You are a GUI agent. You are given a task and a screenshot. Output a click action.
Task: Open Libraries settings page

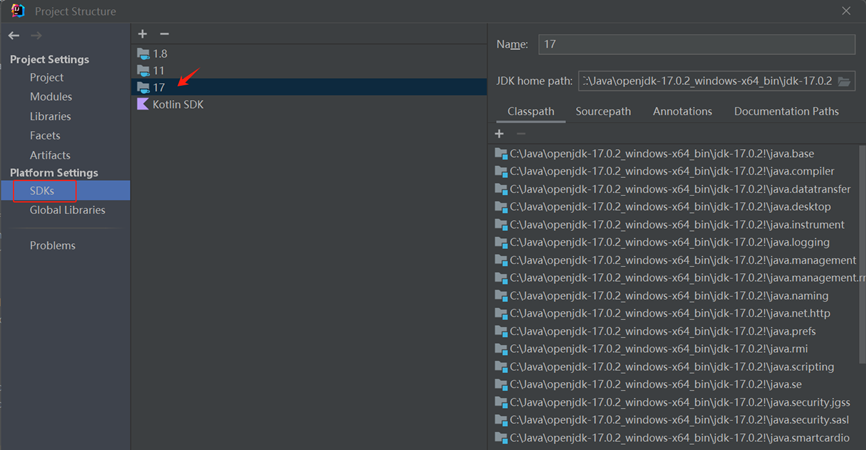[50, 117]
